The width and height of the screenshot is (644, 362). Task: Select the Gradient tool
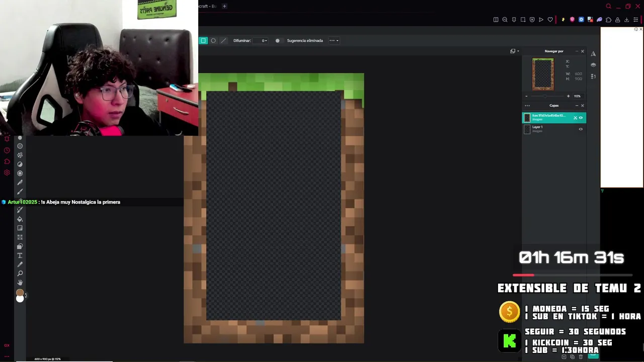(20, 228)
